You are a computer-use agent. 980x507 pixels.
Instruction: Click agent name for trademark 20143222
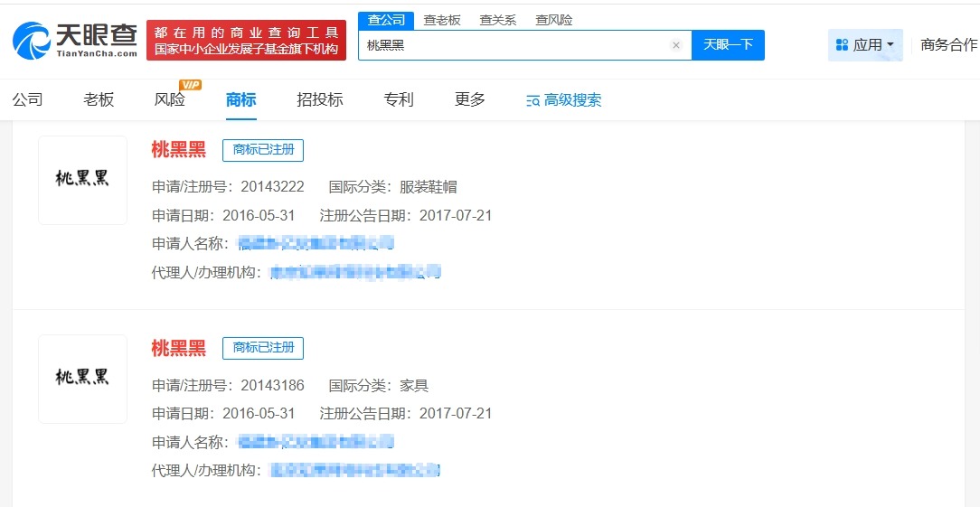coord(355,272)
